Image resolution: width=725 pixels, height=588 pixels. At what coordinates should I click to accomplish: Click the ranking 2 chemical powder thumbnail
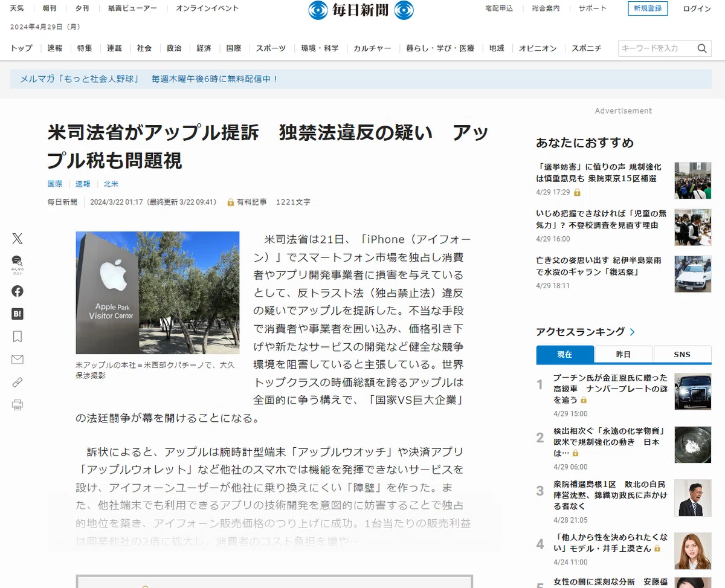pos(693,445)
